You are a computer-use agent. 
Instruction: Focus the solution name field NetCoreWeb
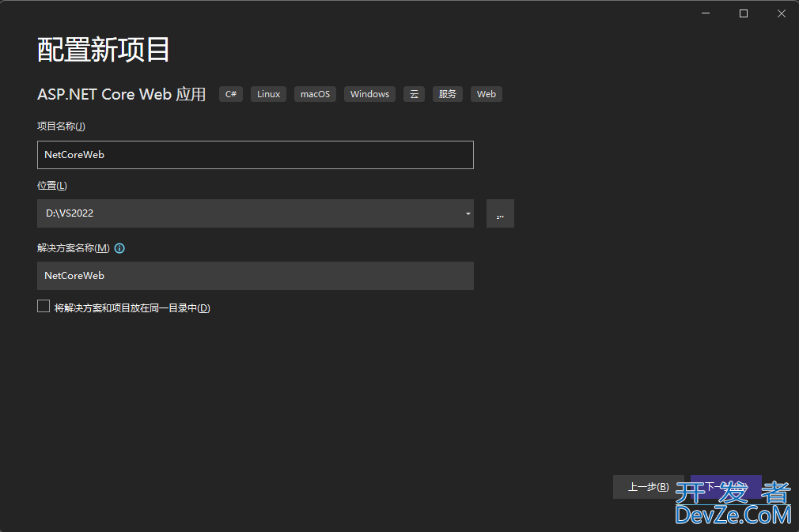pos(256,276)
